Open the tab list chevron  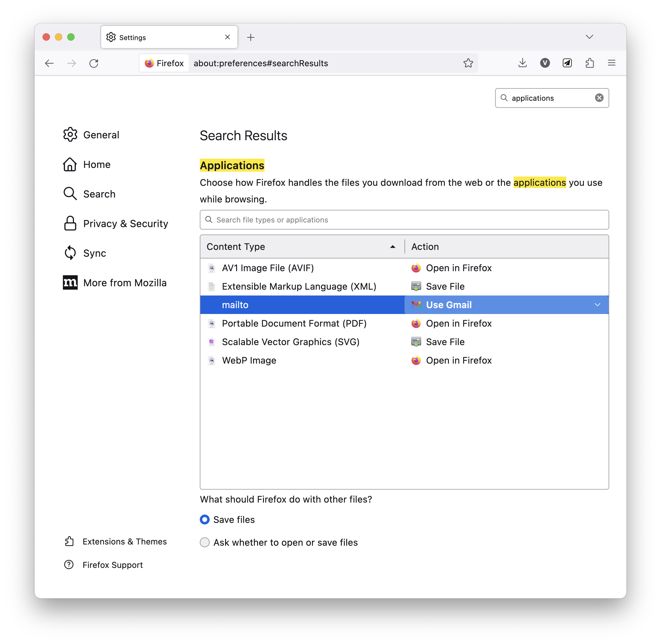coord(589,37)
